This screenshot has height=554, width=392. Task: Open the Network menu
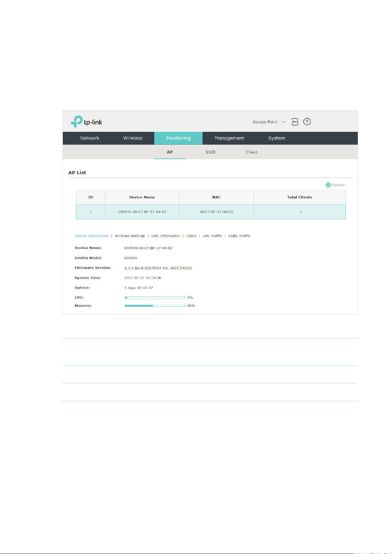pyautogui.click(x=90, y=138)
